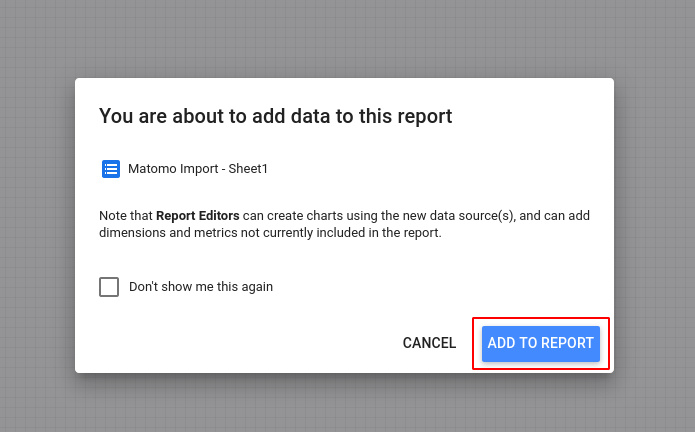This screenshot has width=695, height=432.
Task: Confirm with the ADD TO REPORT button
Action: (x=540, y=343)
